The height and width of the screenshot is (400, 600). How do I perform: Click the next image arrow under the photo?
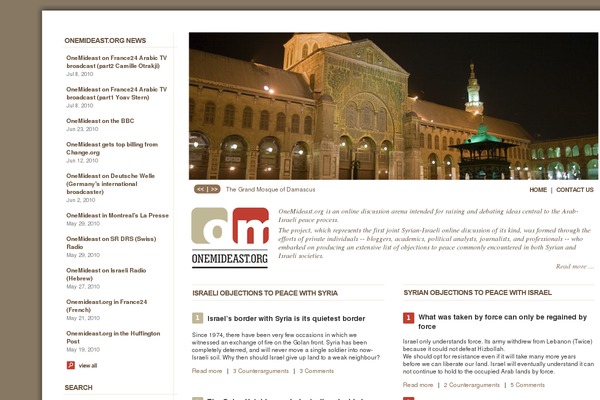tap(214, 189)
